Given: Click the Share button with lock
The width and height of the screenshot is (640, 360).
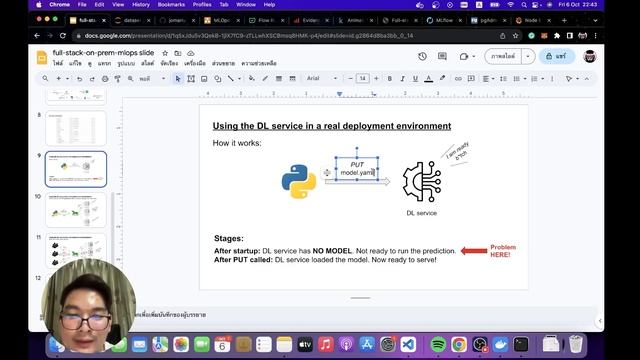Looking at the screenshot, I should (556, 56).
